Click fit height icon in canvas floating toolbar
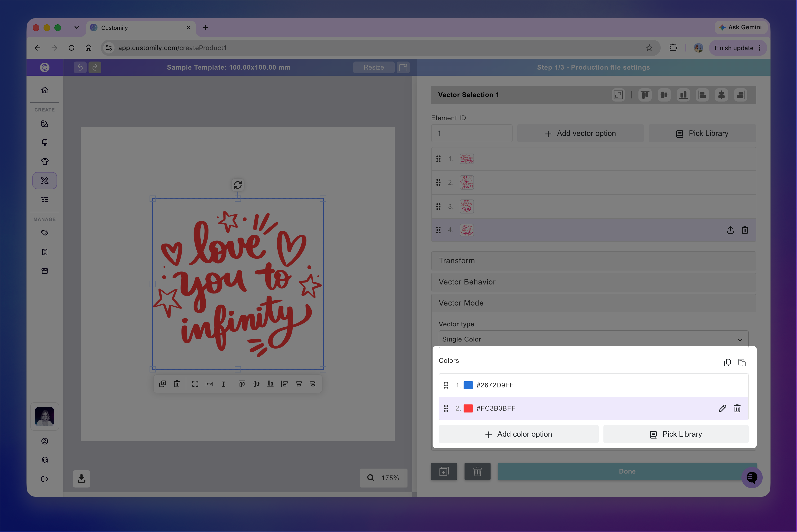The height and width of the screenshot is (532, 797). coord(224,384)
